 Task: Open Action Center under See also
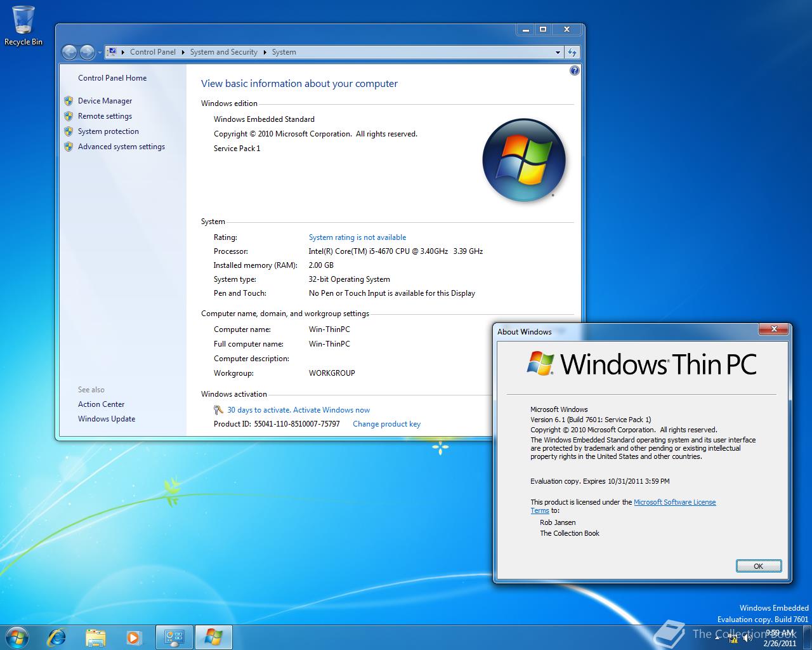101,404
